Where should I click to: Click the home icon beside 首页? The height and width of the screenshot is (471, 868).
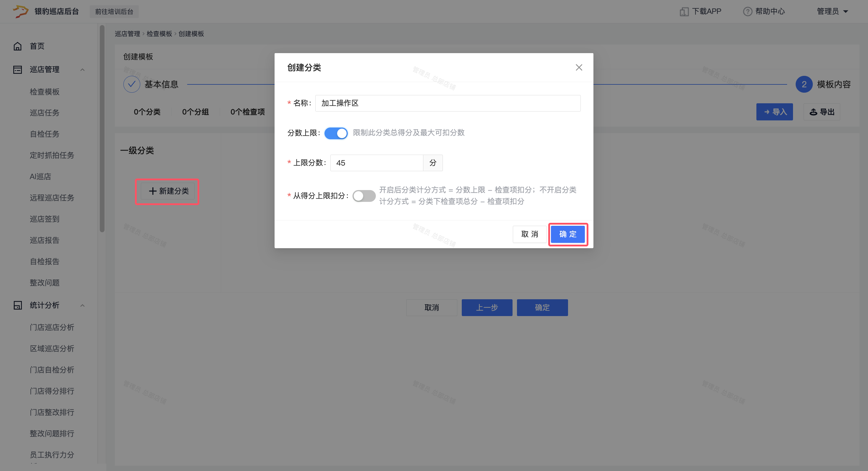[17, 46]
